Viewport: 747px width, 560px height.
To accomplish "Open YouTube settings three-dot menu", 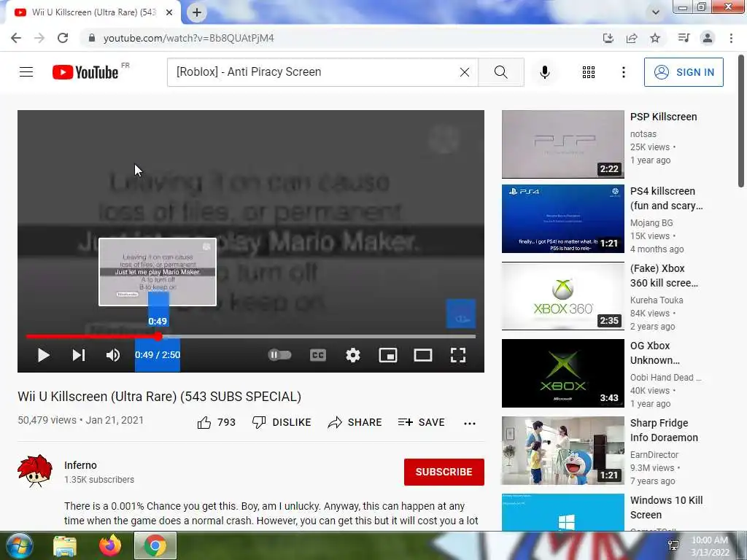I will click(624, 72).
